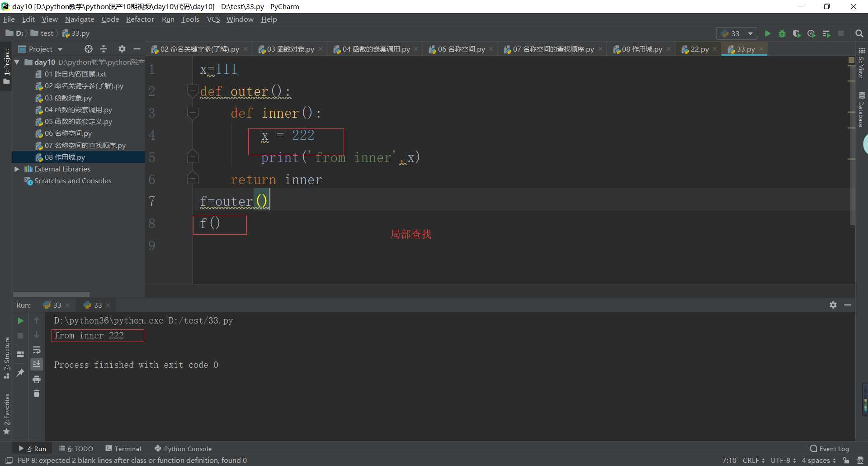Change CRLF line separator in status bar
Image resolution: width=868 pixels, height=466 pixels.
coord(753,460)
